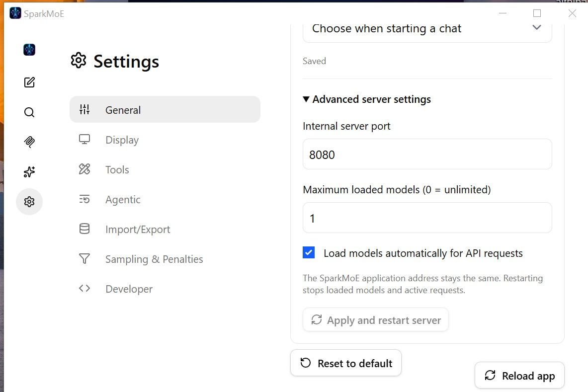Select the General settings tab
Screen dimensions: 588x392
tap(165, 109)
